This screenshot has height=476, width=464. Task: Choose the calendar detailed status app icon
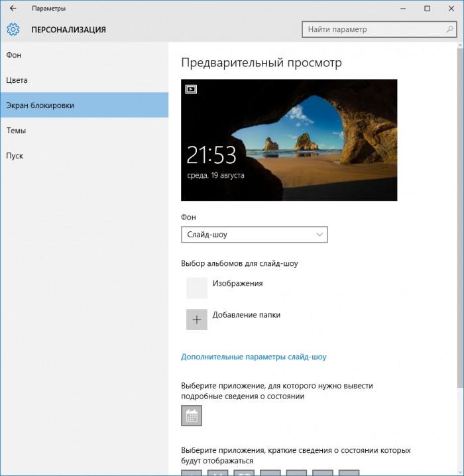click(192, 416)
